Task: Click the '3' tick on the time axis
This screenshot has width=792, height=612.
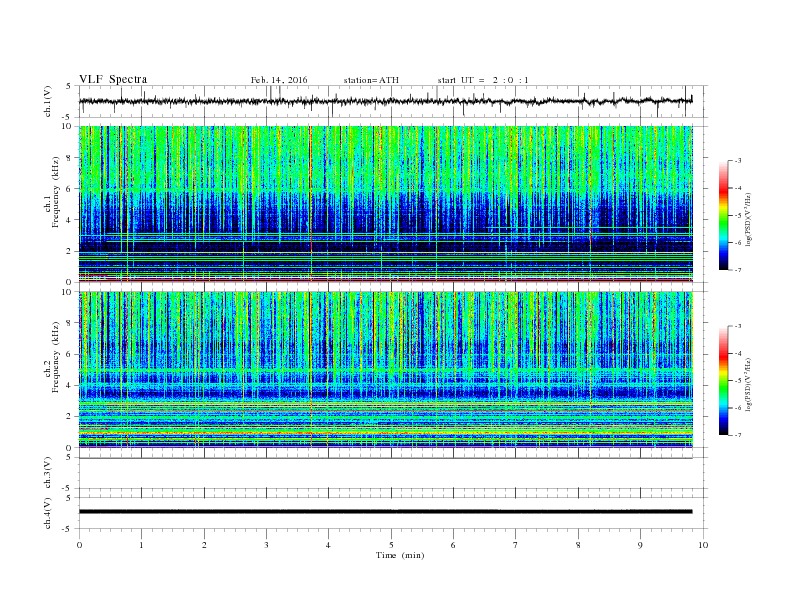Action: tap(266, 545)
